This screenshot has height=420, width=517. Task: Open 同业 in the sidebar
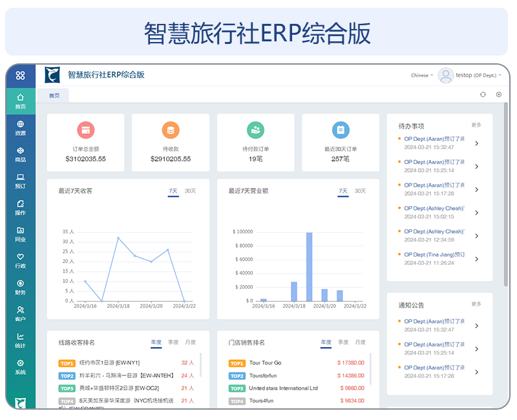tap(21, 235)
